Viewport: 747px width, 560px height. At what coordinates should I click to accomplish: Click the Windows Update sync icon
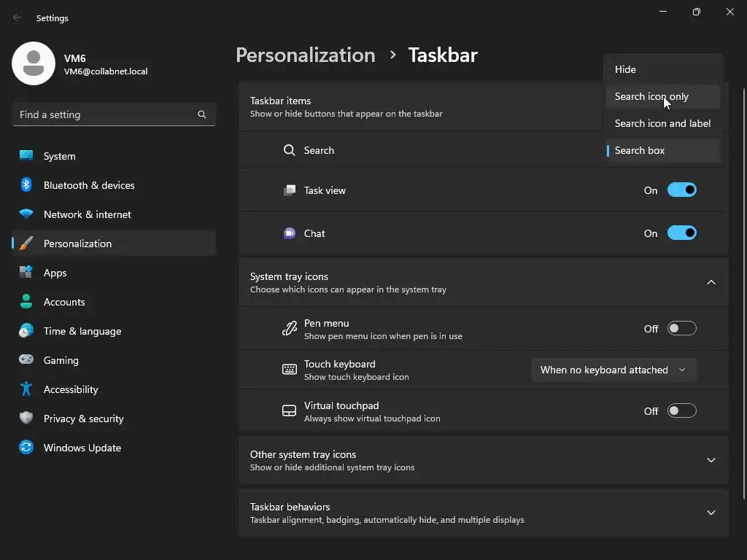point(26,448)
